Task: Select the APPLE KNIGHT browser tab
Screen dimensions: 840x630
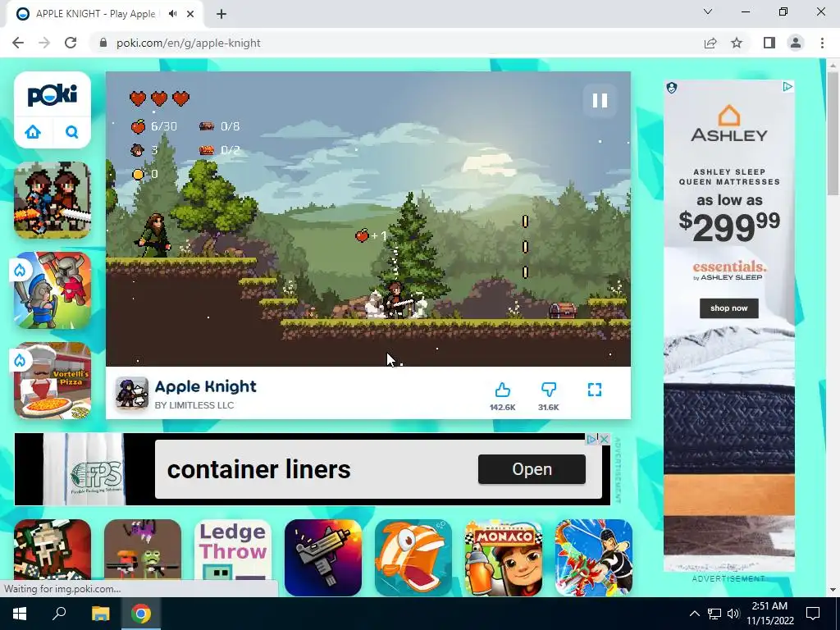Action: coord(95,14)
